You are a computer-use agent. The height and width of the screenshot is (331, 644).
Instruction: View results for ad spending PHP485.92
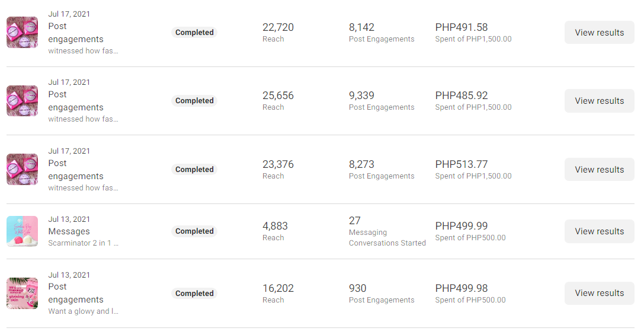[599, 101]
